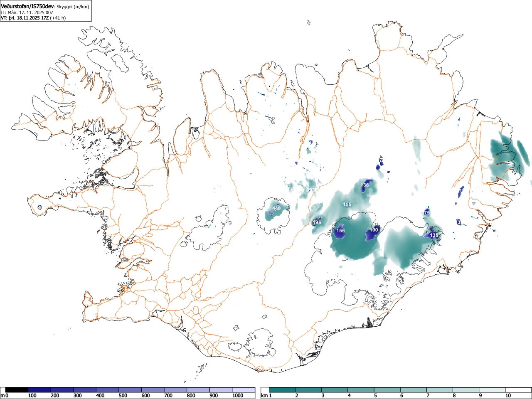The width and height of the screenshot is (532, 399).
Task: Click the 'VT: þri. 18.11.2025 17Z' line
Action: click(x=25, y=18)
